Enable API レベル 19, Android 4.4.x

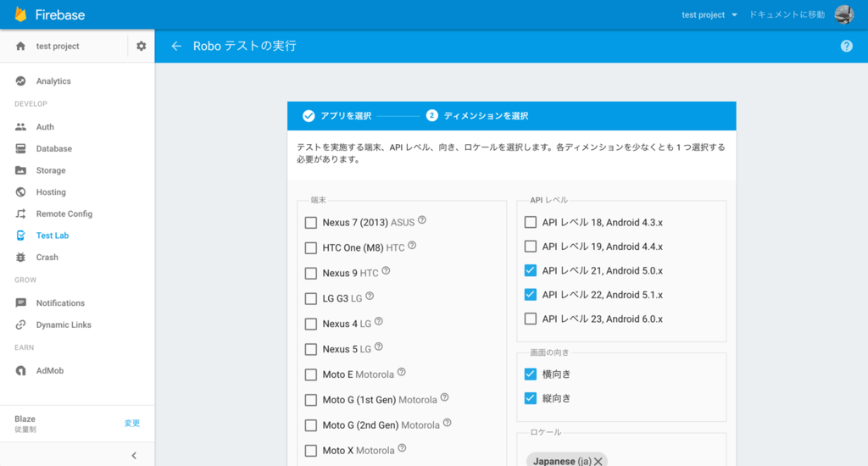[531, 246]
